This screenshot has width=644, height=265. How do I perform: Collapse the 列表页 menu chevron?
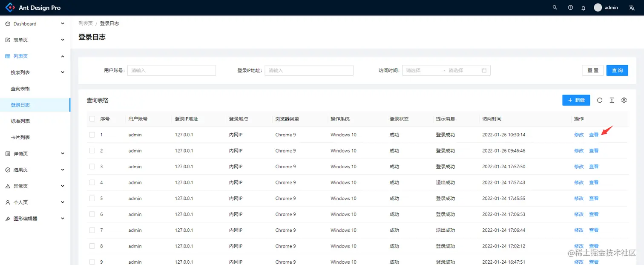(x=63, y=56)
